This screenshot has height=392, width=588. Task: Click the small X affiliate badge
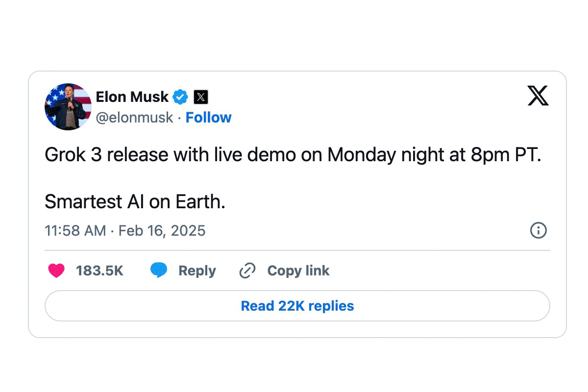200,97
